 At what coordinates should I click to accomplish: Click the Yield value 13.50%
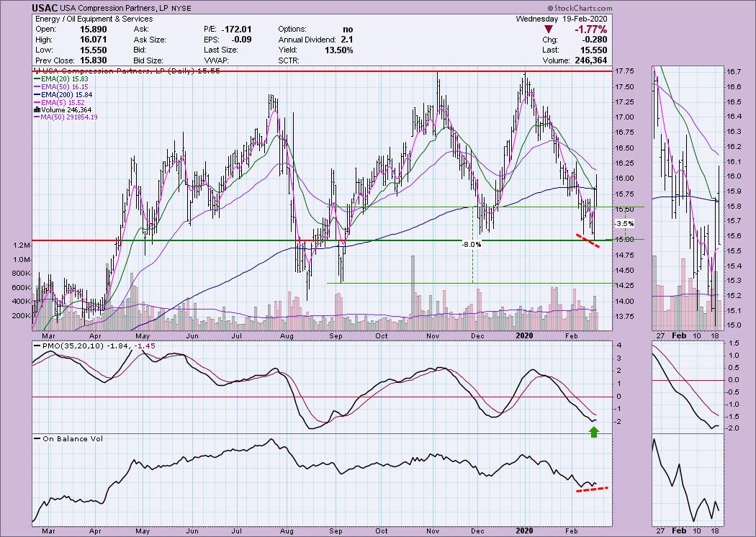coord(339,50)
